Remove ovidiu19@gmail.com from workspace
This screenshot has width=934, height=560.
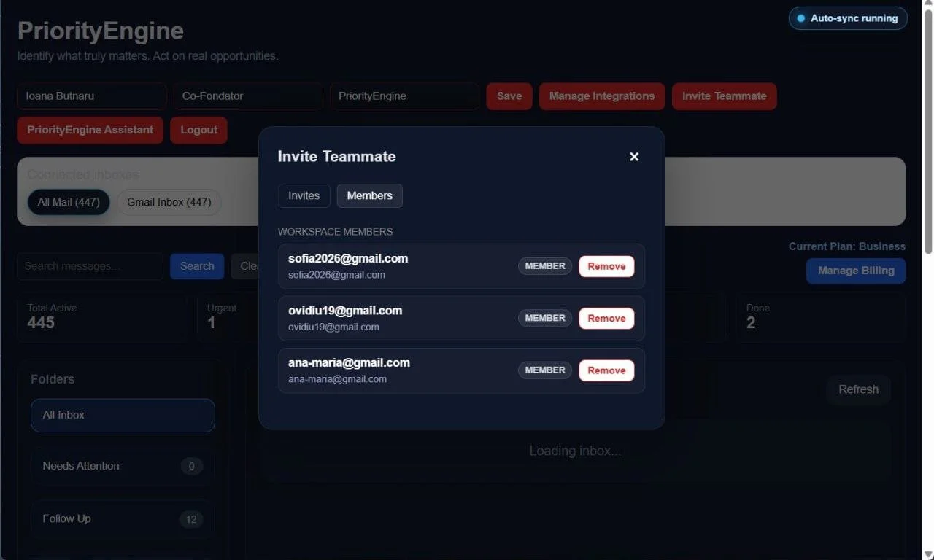(606, 318)
